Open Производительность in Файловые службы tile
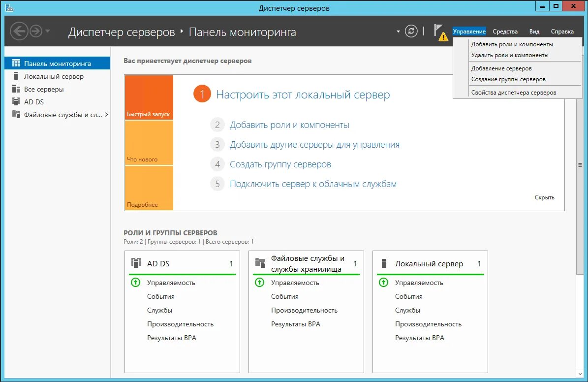 pos(304,310)
